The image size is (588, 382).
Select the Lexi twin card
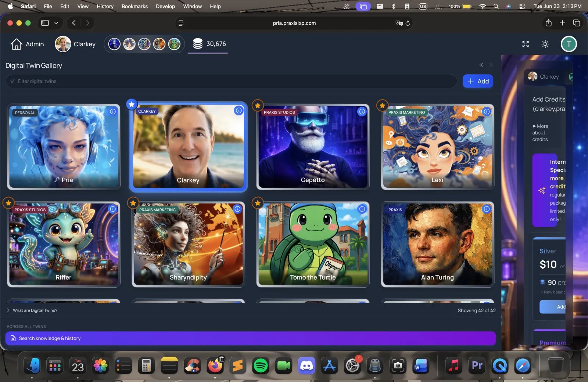437,147
